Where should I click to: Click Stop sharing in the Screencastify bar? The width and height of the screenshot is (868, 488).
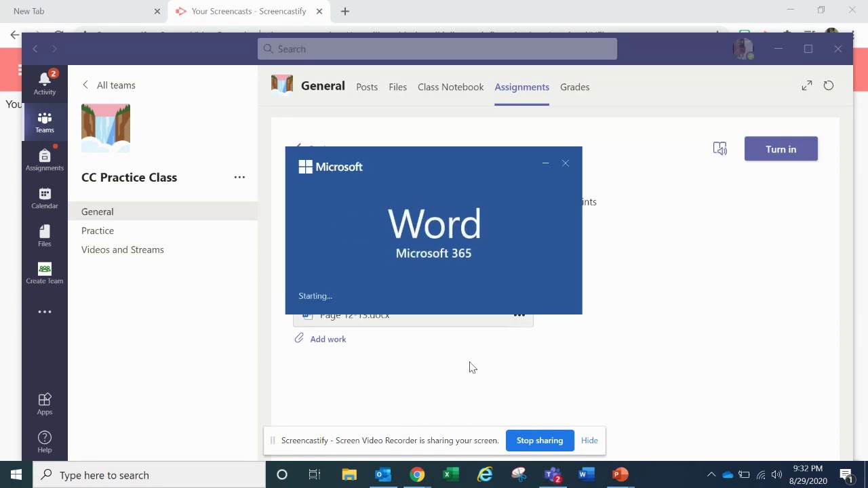[540, 441]
